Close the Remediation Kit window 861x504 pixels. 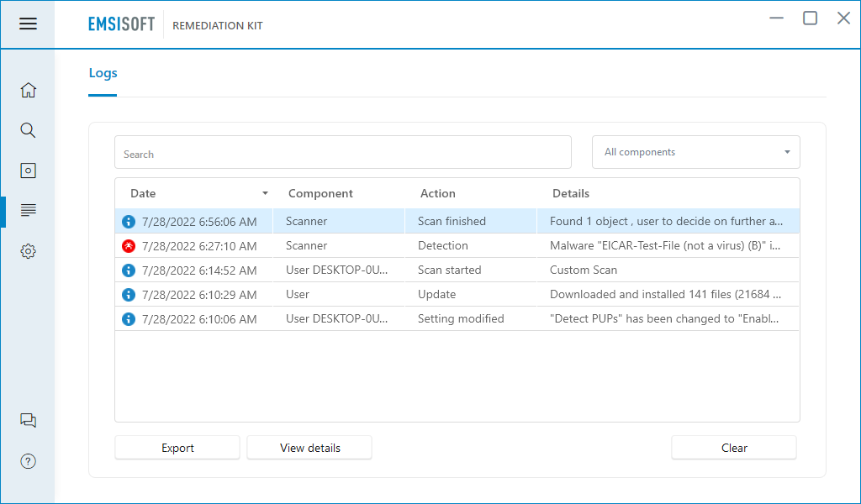coord(843,18)
